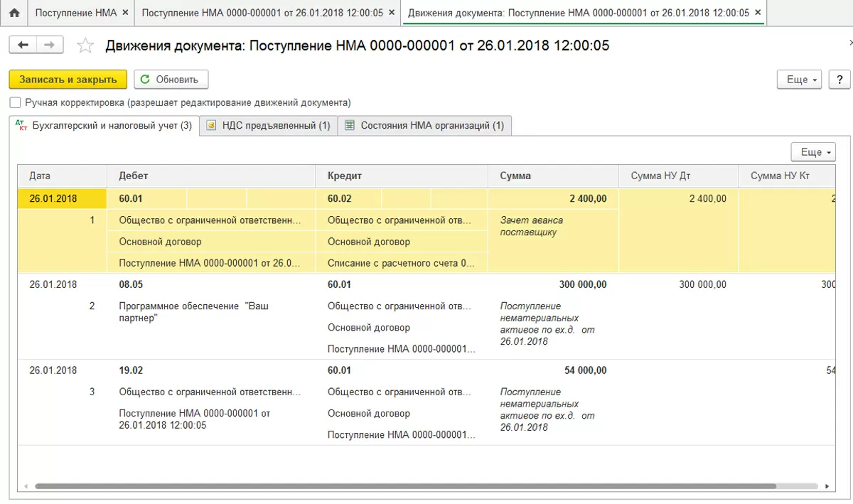Click the Home icon tab
Image resolution: width=853 pixels, height=504 pixels.
(14, 13)
